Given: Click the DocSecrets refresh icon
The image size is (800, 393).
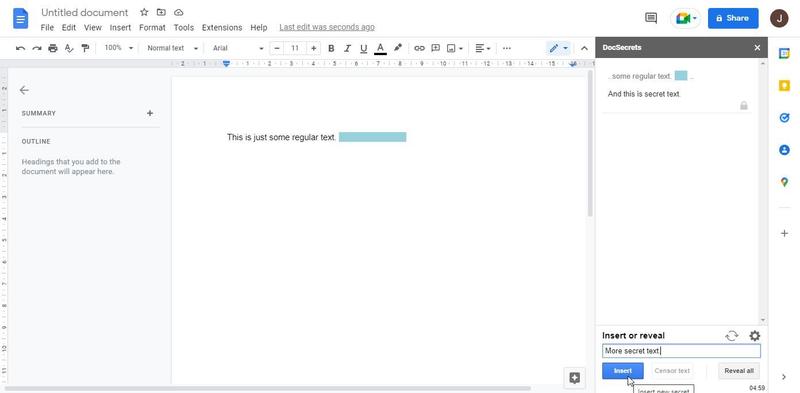Looking at the screenshot, I should 732,335.
